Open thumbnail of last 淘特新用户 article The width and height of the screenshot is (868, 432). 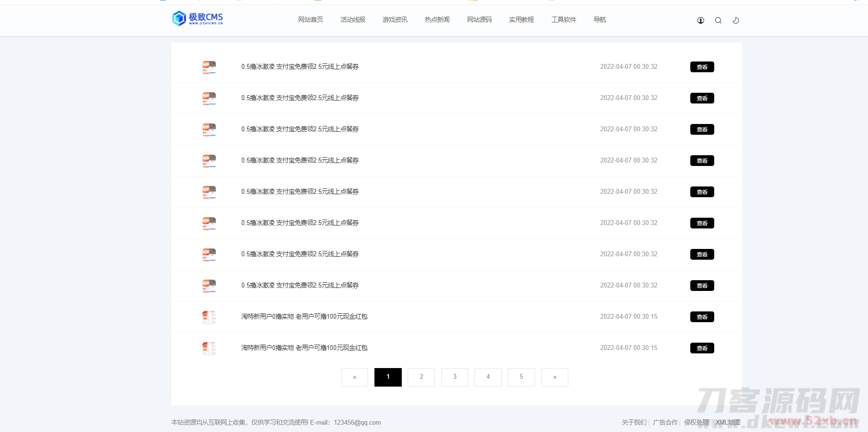pyautogui.click(x=209, y=348)
